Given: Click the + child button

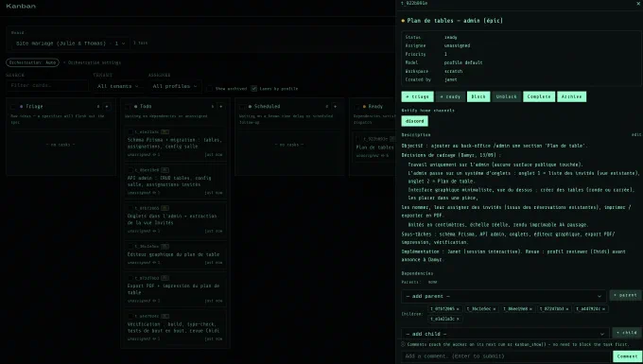Looking at the screenshot, I should coord(627,333).
